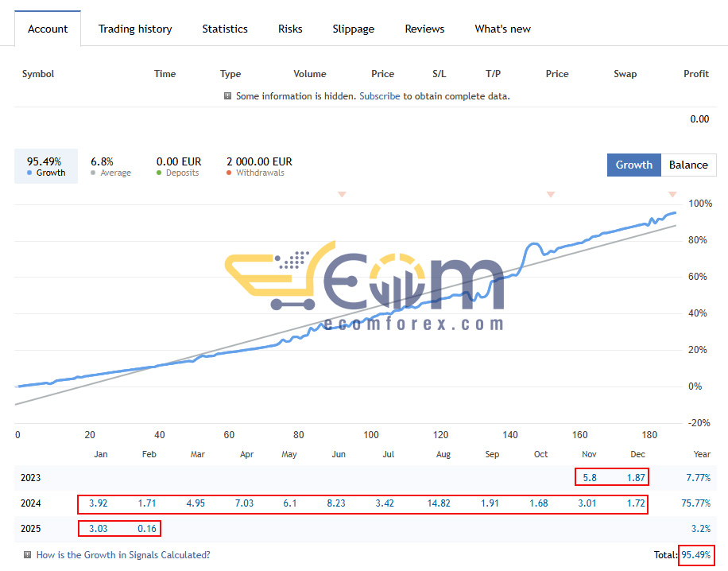Click the 2024 June value 8.23
728x571 pixels.
[x=336, y=503]
